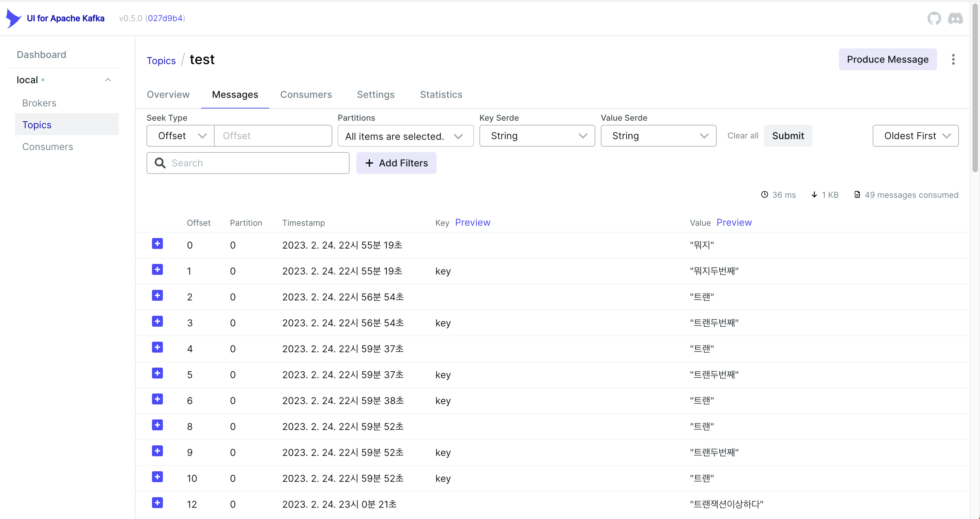
Task: Click the Value Preview link
Action: (734, 222)
